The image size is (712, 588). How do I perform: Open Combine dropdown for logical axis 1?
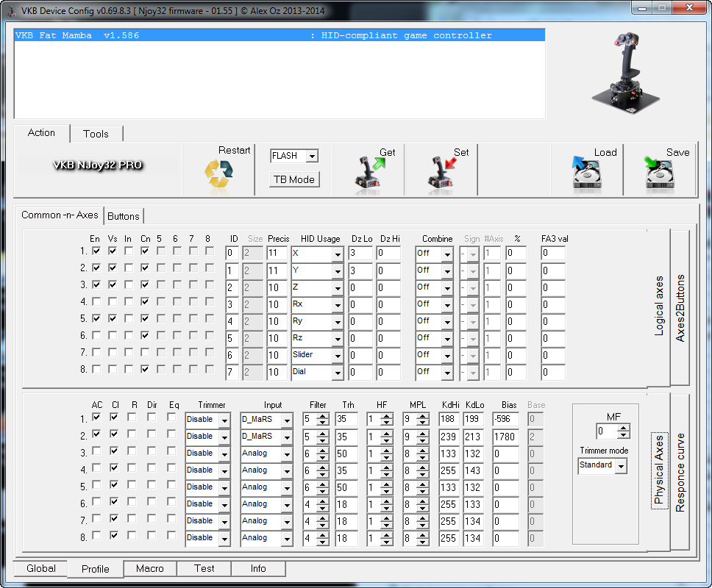pos(447,254)
